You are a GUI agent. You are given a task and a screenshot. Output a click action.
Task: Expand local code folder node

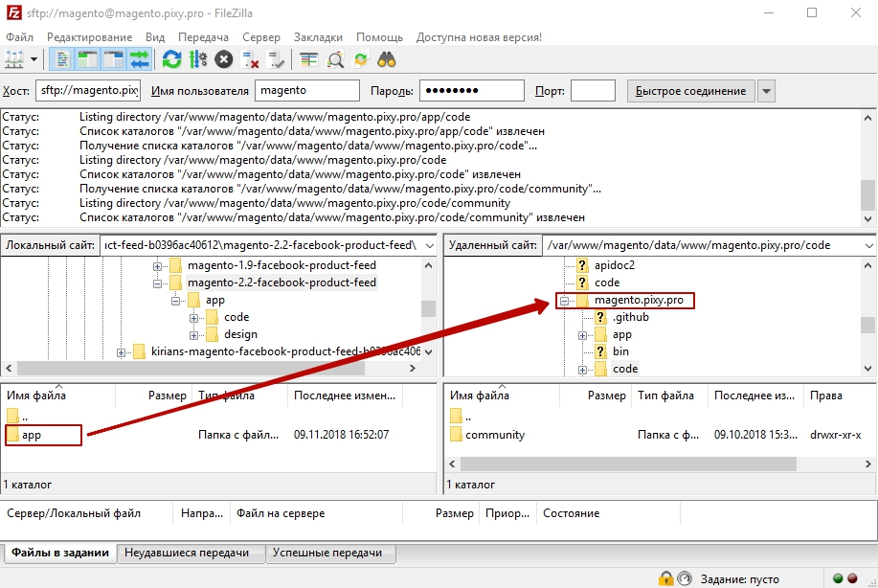[x=193, y=318]
